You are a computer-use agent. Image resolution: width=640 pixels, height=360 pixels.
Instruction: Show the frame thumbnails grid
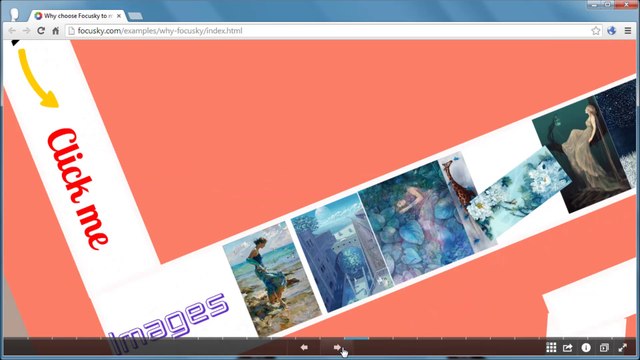pos(551,348)
